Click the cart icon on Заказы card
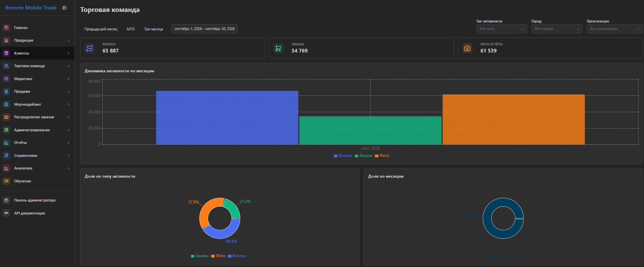 point(278,48)
